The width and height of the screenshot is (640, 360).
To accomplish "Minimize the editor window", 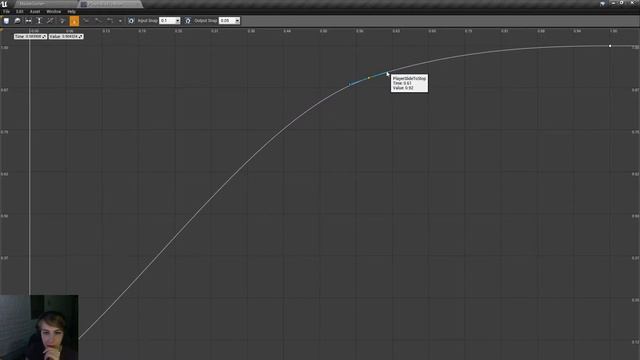I will [613, 3].
